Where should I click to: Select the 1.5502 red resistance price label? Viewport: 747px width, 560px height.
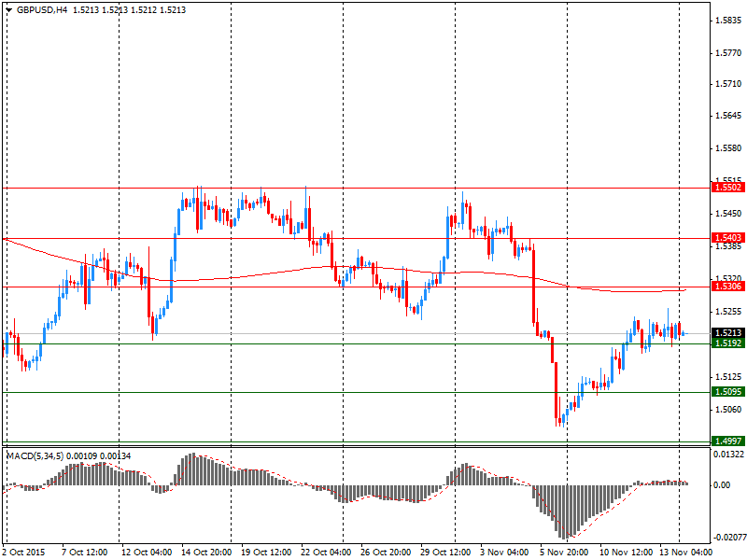pyautogui.click(x=728, y=188)
